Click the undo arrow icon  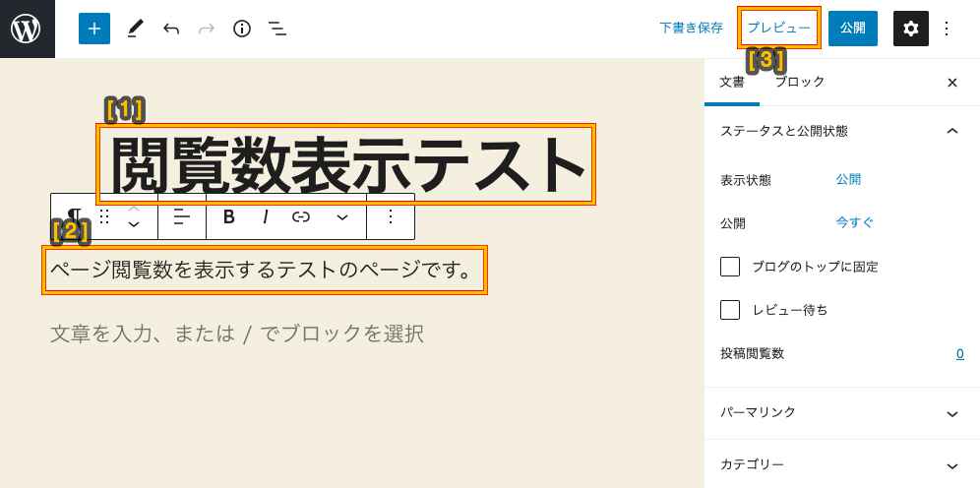point(170,29)
